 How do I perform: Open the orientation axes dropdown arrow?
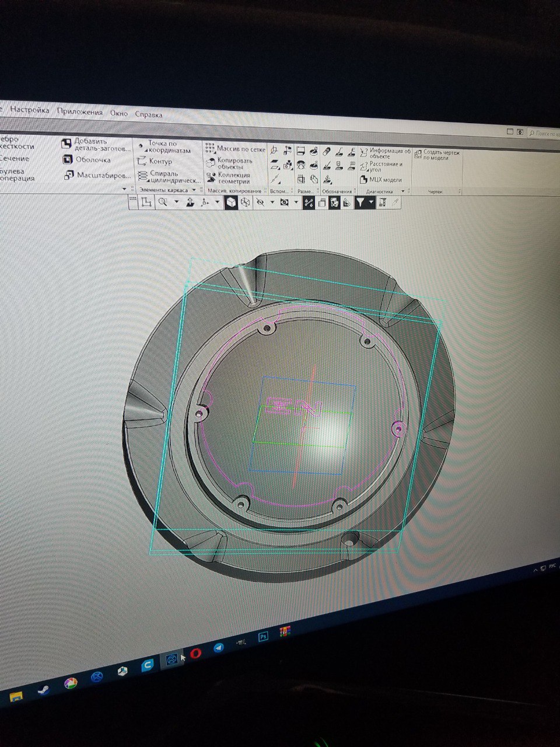click(217, 203)
